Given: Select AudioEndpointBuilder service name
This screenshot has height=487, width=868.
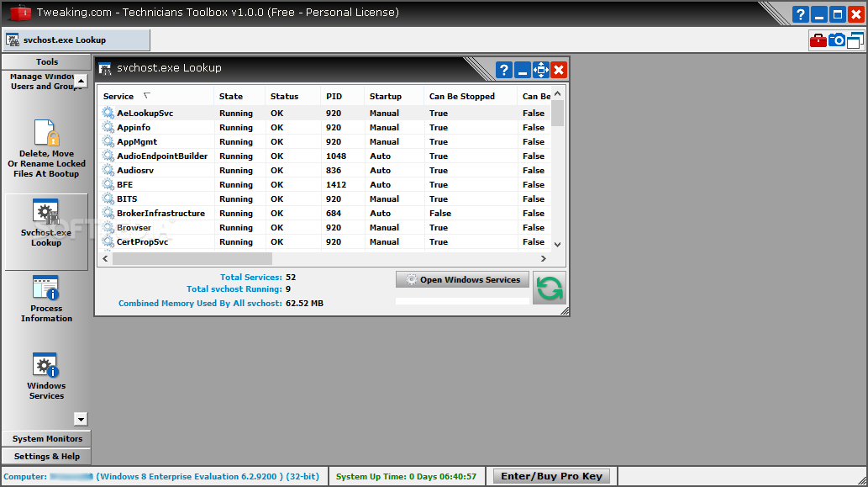Looking at the screenshot, I should [162, 156].
